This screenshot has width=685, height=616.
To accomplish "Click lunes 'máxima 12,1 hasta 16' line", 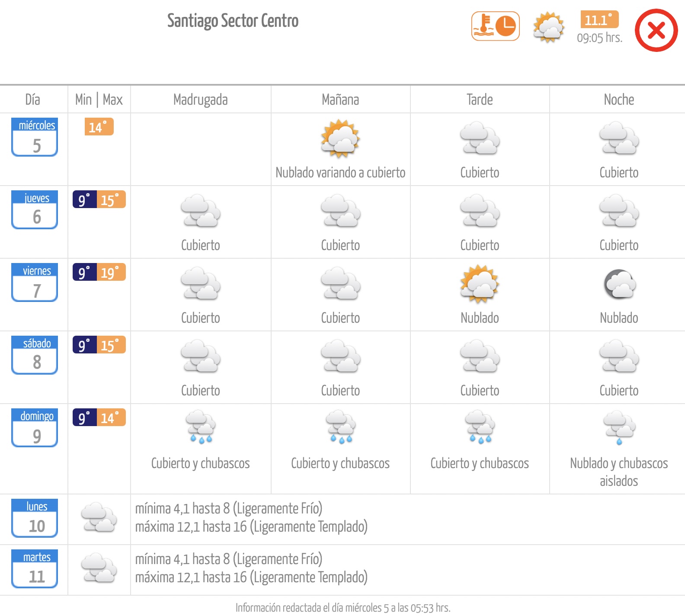I will pos(251,527).
